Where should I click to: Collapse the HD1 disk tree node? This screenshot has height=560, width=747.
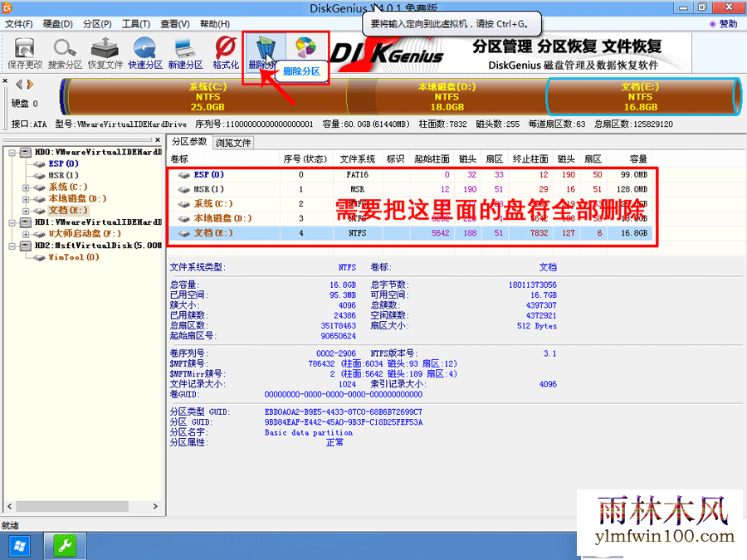click(x=12, y=222)
